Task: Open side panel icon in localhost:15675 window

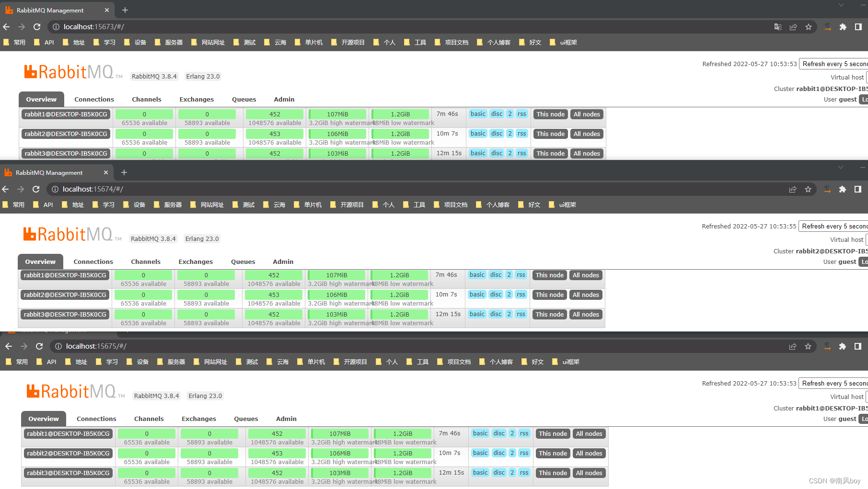Action: click(x=858, y=346)
